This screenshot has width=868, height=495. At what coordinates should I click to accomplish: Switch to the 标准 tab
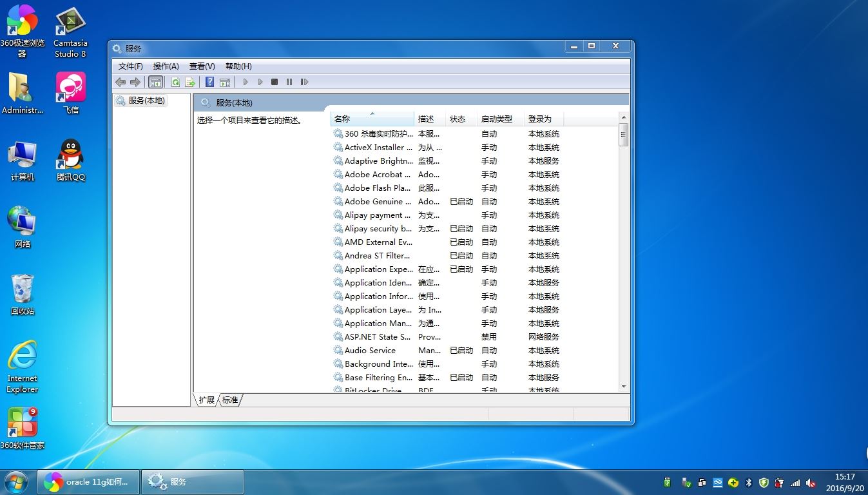(x=230, y=400)
